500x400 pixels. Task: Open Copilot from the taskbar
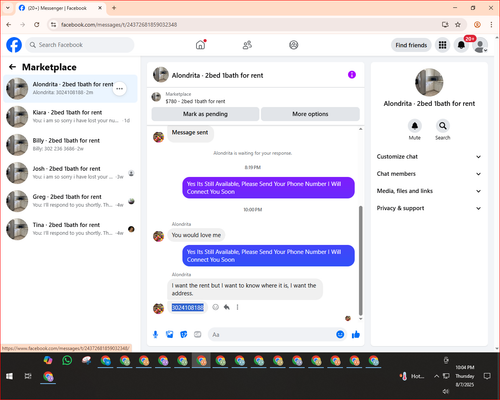(48, 360)
